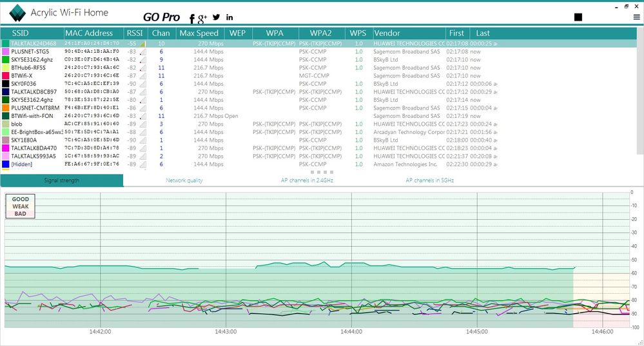Open the LinkedIn icon
Viewport: 644px width, 346px height.
click(229, 17)
